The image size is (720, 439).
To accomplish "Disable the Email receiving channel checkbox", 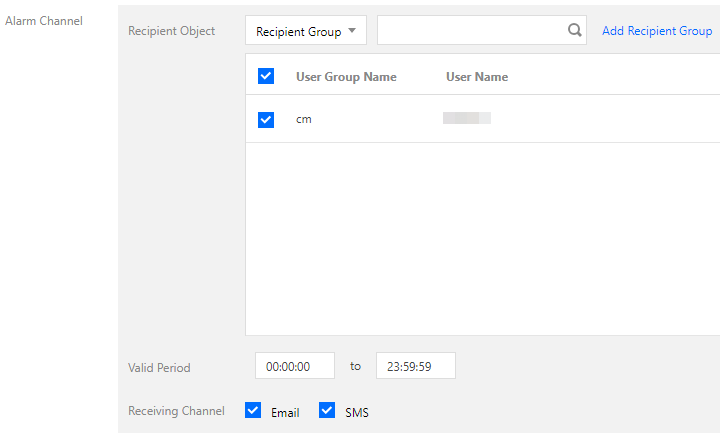I will (x=253, y=410).
